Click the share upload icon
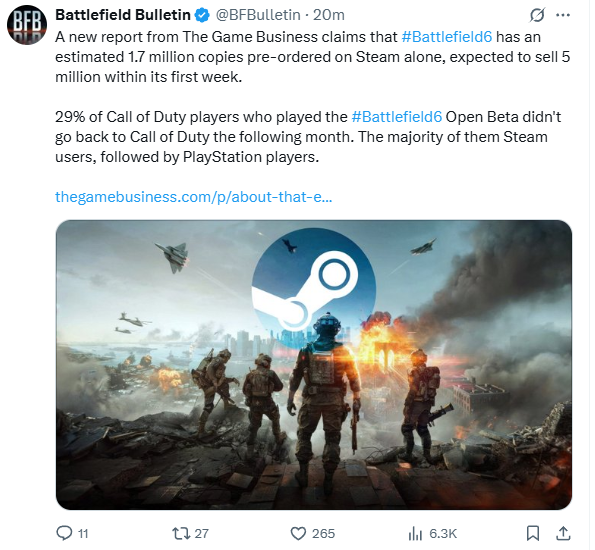The height and width of the screenshot is (550, 595). point(564,533)
